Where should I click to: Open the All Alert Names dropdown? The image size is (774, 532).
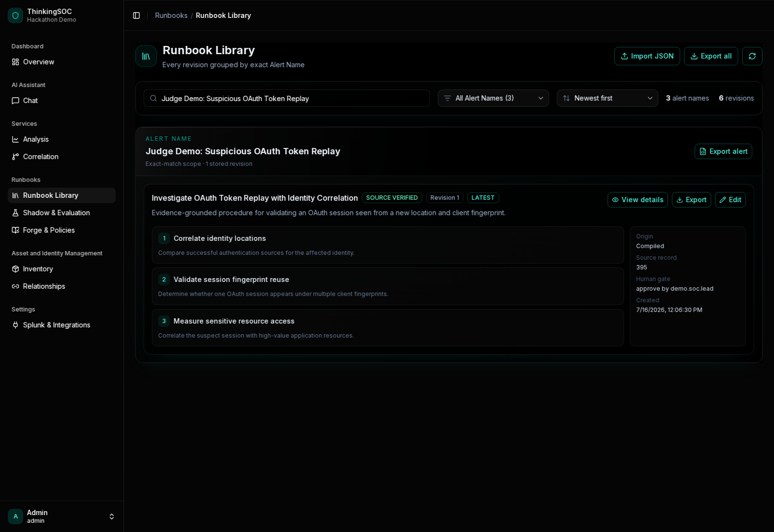click(x=493, y=98)
